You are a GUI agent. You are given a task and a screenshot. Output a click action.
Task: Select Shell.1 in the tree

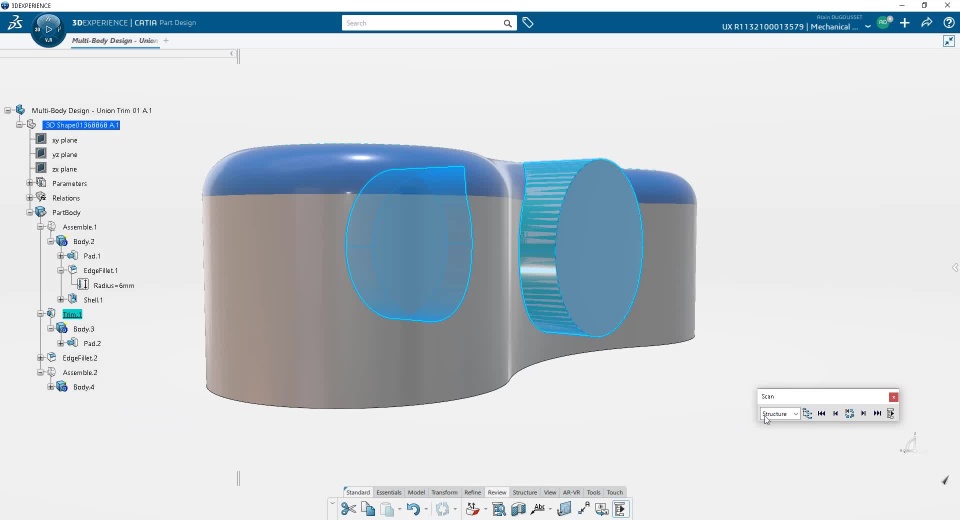93,300
